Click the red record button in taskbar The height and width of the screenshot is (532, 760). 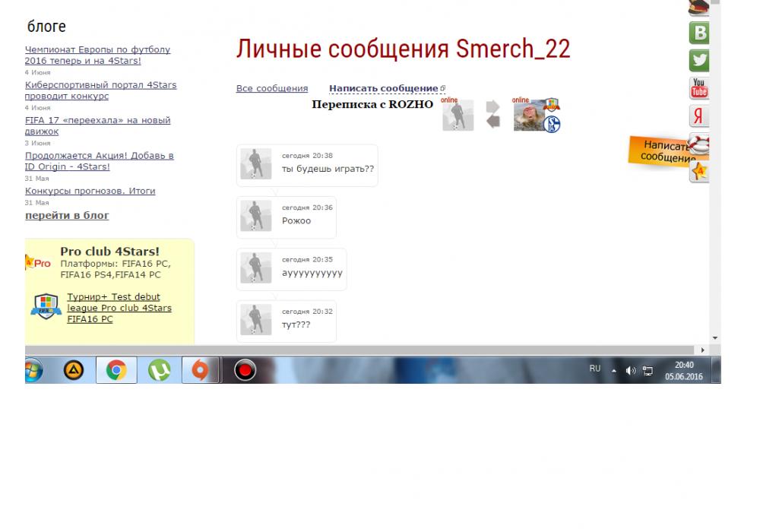pos(245,370)
